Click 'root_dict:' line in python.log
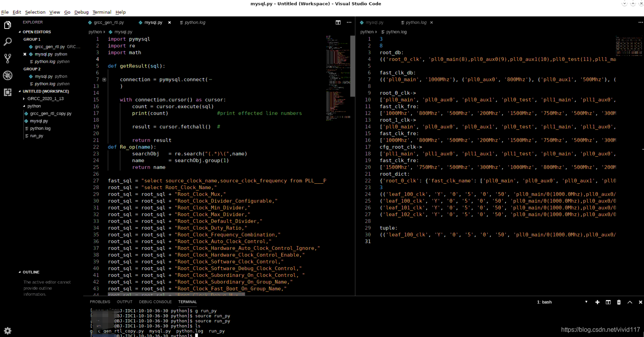 click(x=394, y=174)
